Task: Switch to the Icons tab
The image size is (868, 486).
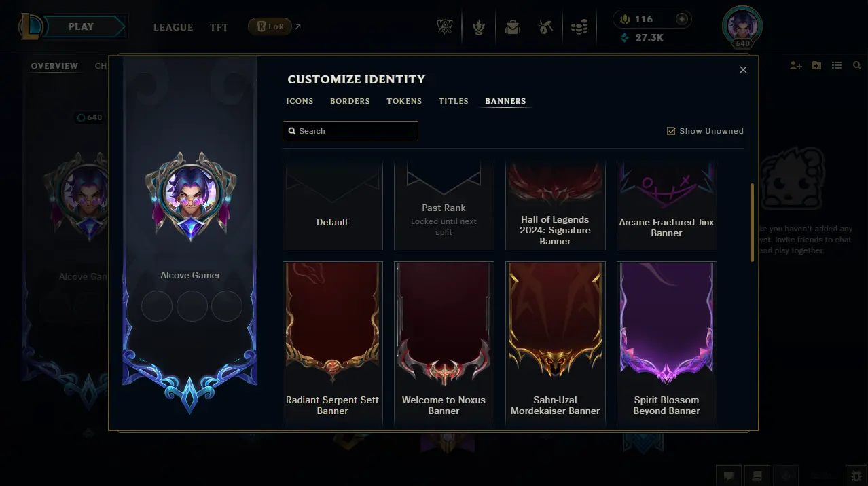Action: coord(300,101)
